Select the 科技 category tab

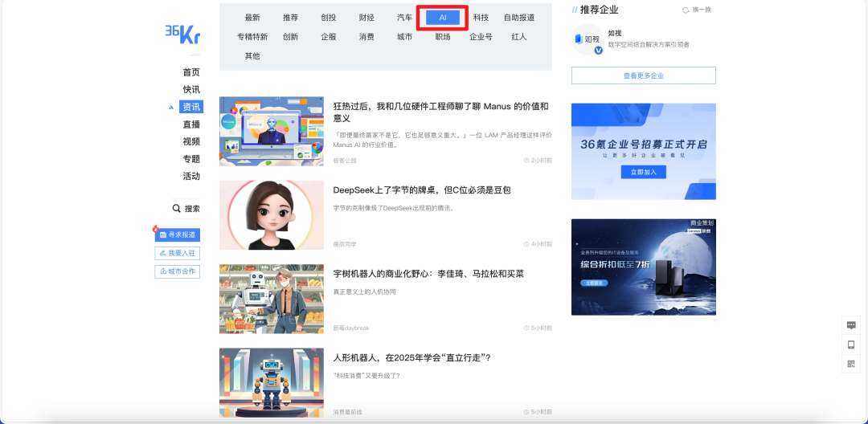pyautogui.click(x=481, y=18)
